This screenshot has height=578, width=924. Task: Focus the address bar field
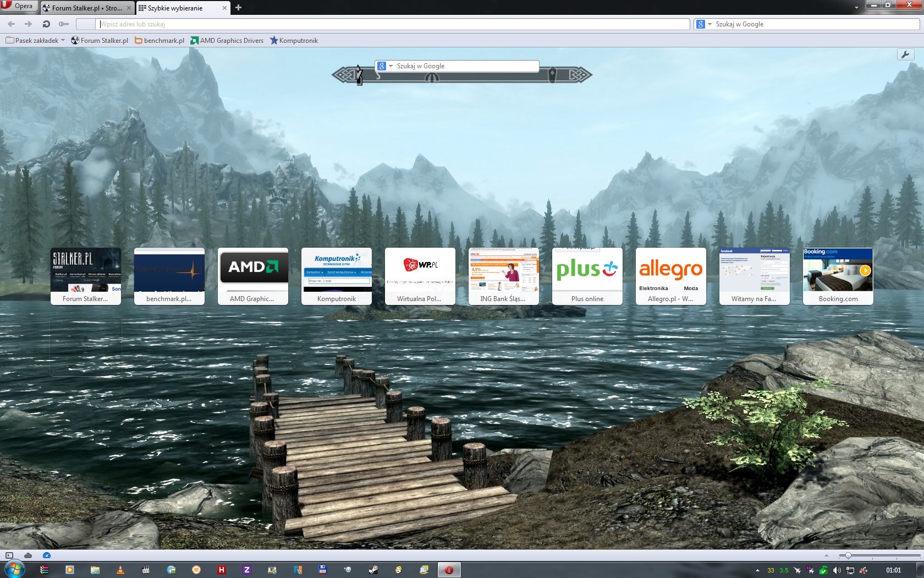pyautogui.click(x=393, y=24)
